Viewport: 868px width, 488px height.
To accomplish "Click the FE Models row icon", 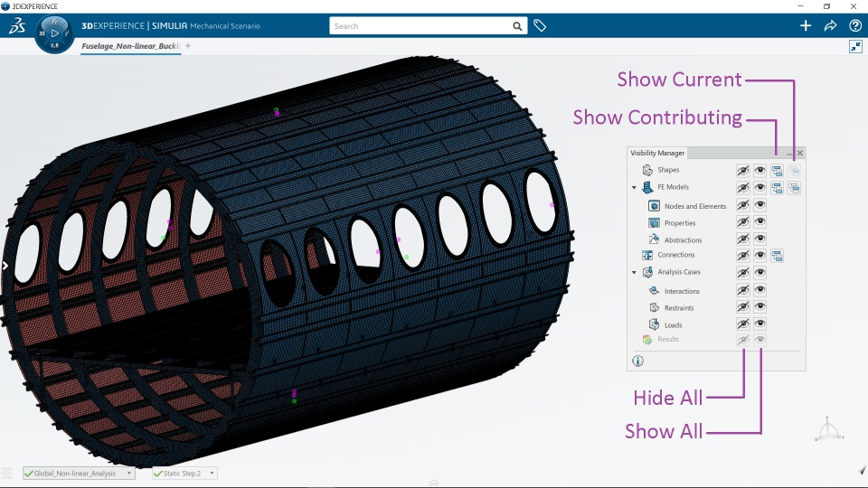I will coord(647,187).
